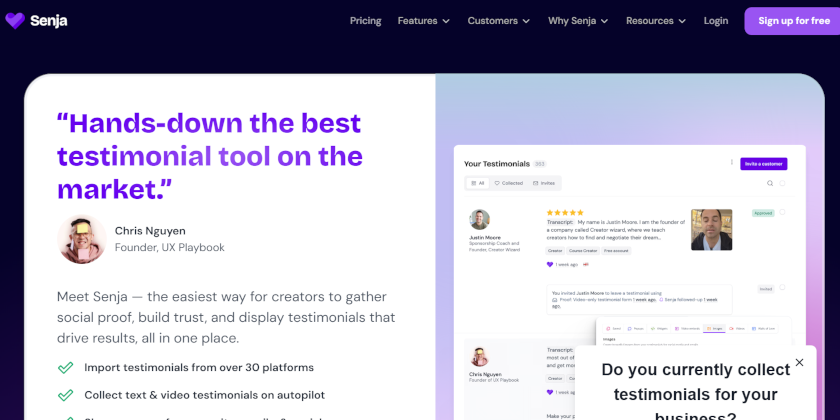Screen dimensions: 840x420
Task: Click the Senja heart logo icon
Action: click(15, 21)
